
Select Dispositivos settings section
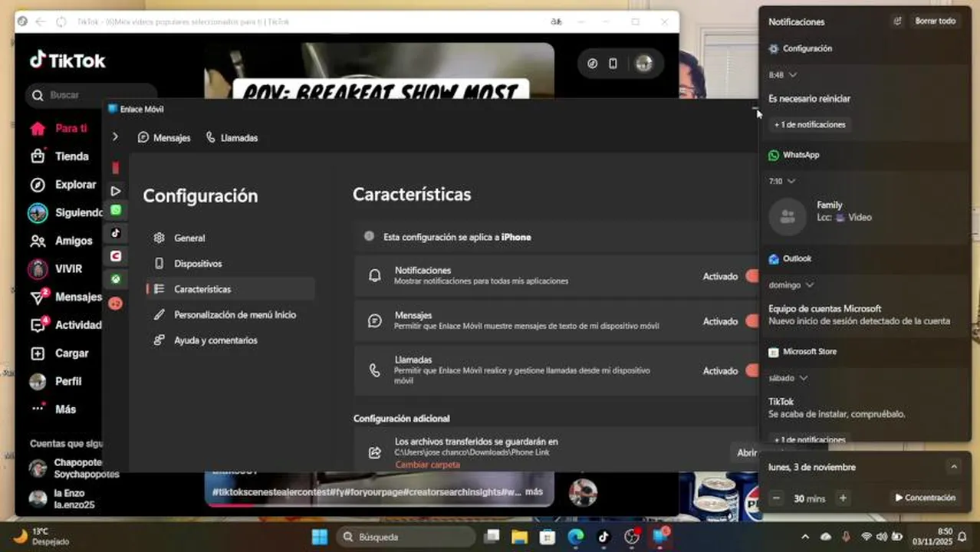pyautogui.click(x=230, y=263)
